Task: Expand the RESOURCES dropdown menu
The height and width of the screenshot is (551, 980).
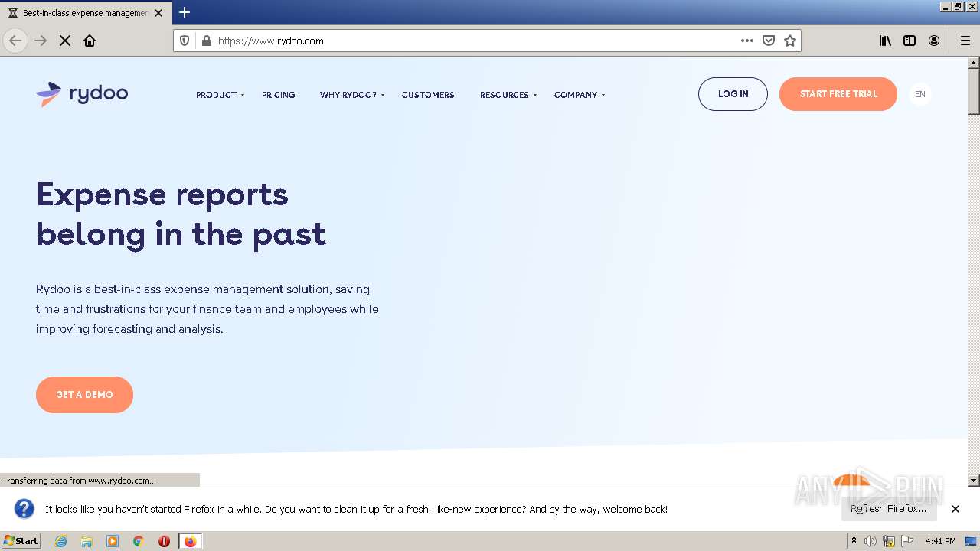Action: pos(508,95)
